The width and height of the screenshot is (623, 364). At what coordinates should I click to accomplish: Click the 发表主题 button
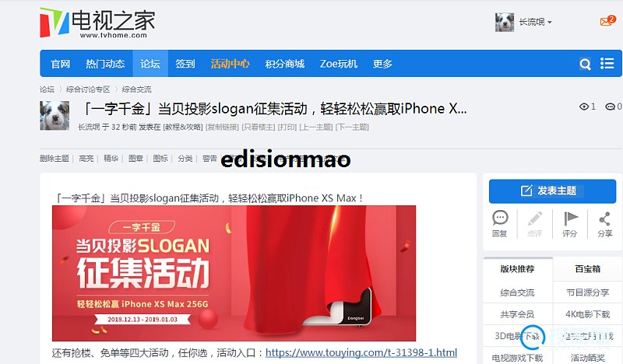[552, 191]
